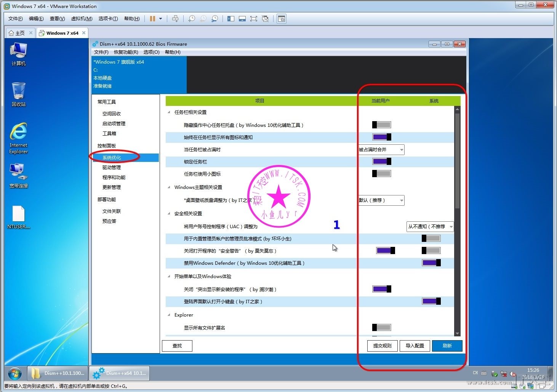The height and width of the screenshot is (392, 557).
Task: Toggle 显示所有文件扩展名 switch
Action: click(381, 328)
